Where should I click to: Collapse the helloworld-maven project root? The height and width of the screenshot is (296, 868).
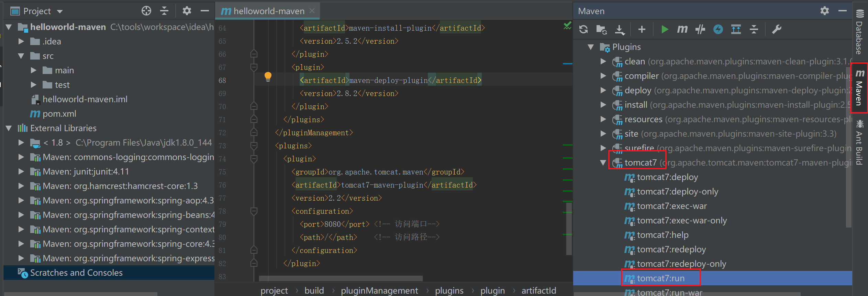click(x=9, y=27)
